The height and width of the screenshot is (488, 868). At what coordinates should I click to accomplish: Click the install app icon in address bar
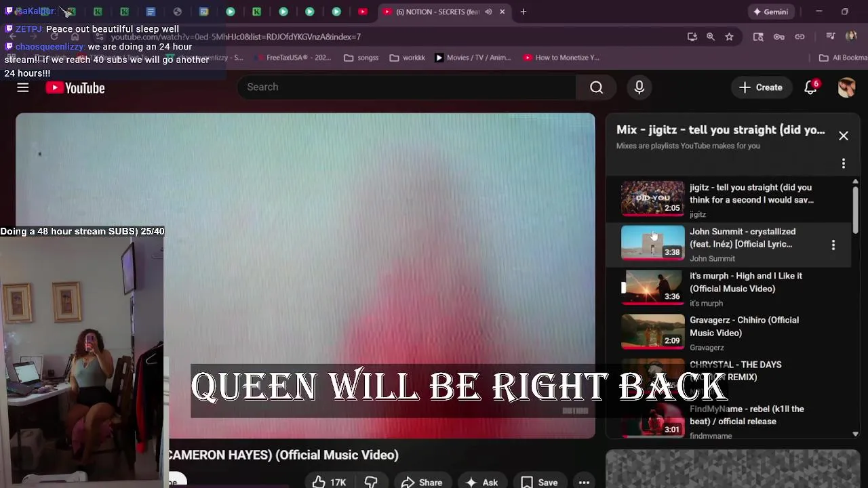[x=692, y=37]
